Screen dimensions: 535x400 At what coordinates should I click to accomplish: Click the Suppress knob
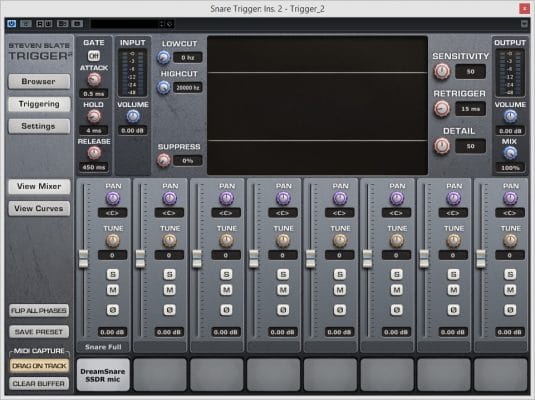coord(163,160)
